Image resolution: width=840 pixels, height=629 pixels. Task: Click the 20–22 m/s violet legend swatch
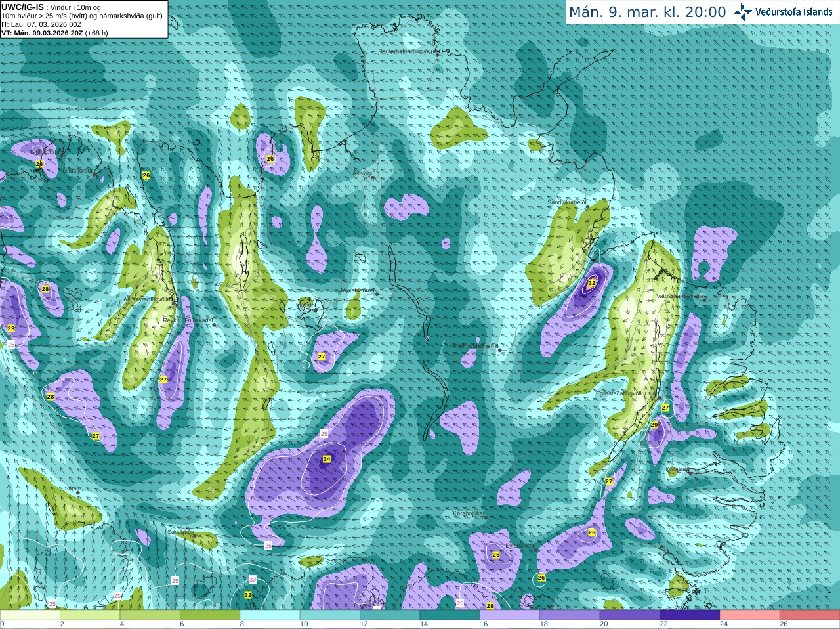[630, 615]
